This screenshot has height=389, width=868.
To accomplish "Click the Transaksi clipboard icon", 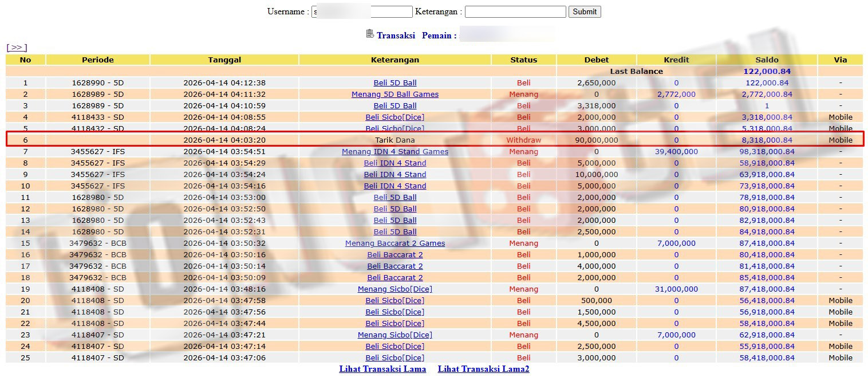I will click(370, 34).
